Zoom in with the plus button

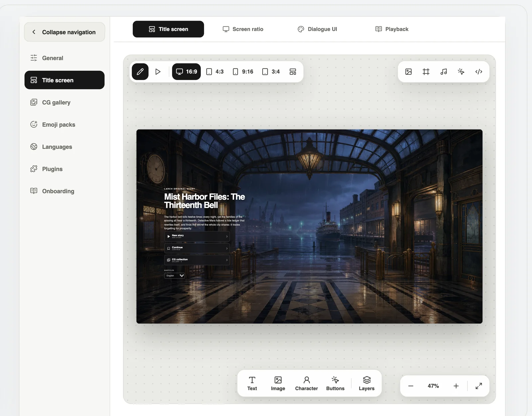[456, 386]
